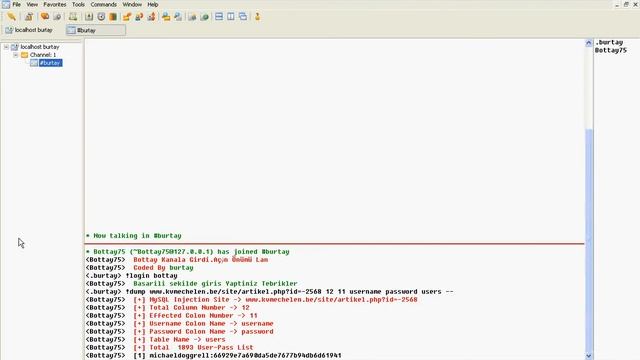Open the Help menu
The image size is (640, 360).
point(153,4)
